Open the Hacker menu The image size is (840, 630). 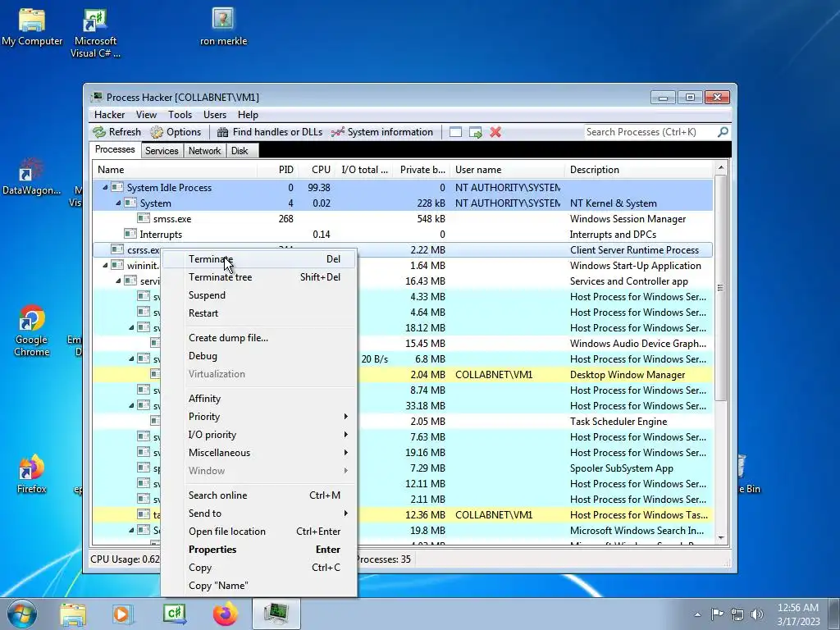click(x=109, y=115)
